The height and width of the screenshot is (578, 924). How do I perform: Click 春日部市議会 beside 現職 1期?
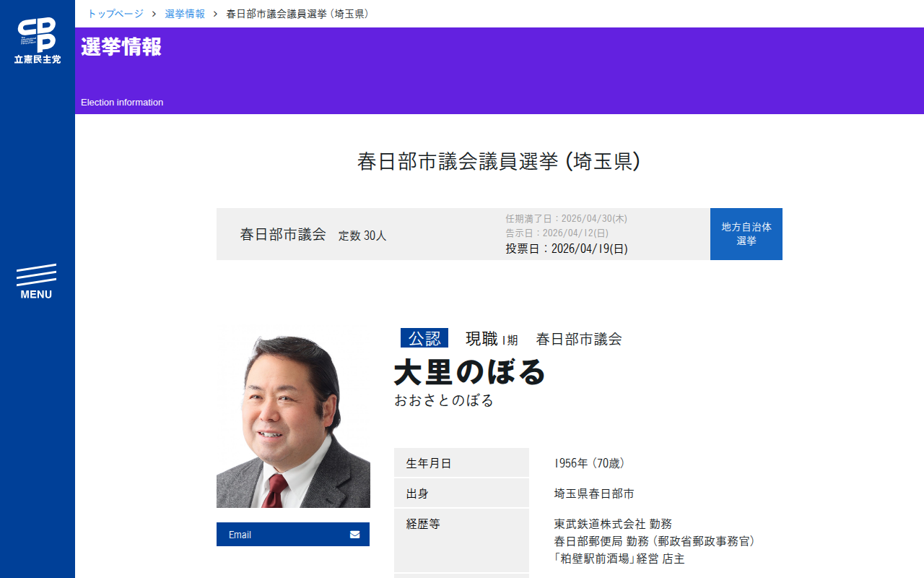pos(579,339)
